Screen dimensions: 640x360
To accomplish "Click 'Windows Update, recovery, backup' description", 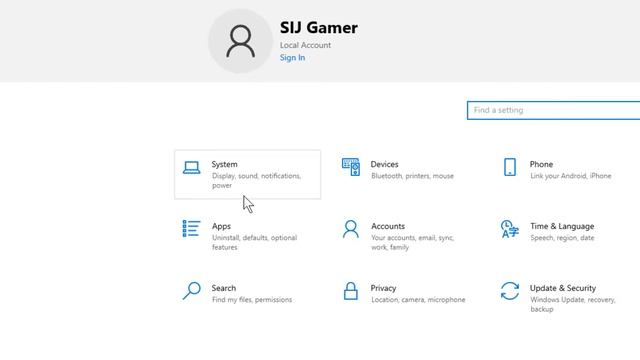I will pos(573,304).
